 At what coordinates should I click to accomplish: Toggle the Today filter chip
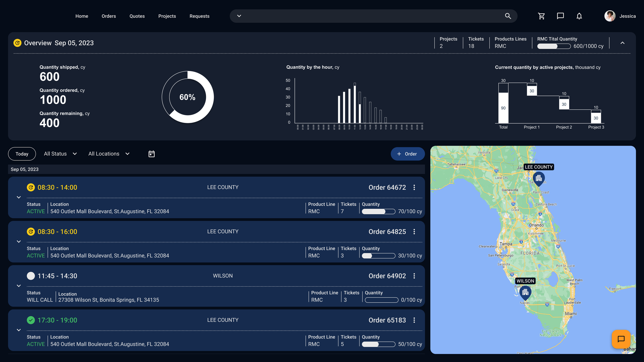click(x=22, y=154)
